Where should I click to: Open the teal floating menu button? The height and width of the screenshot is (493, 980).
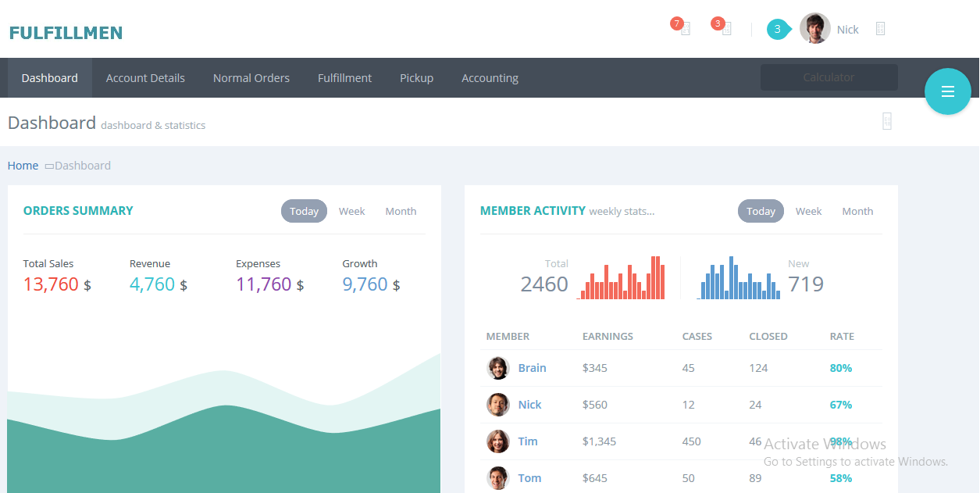(947, 91)
